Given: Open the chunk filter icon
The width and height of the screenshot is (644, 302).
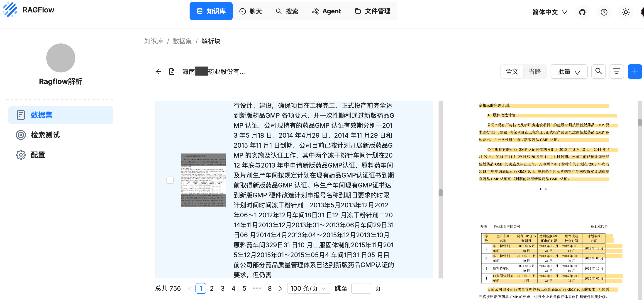Looking at the screenshot, I should click(617, 71).
